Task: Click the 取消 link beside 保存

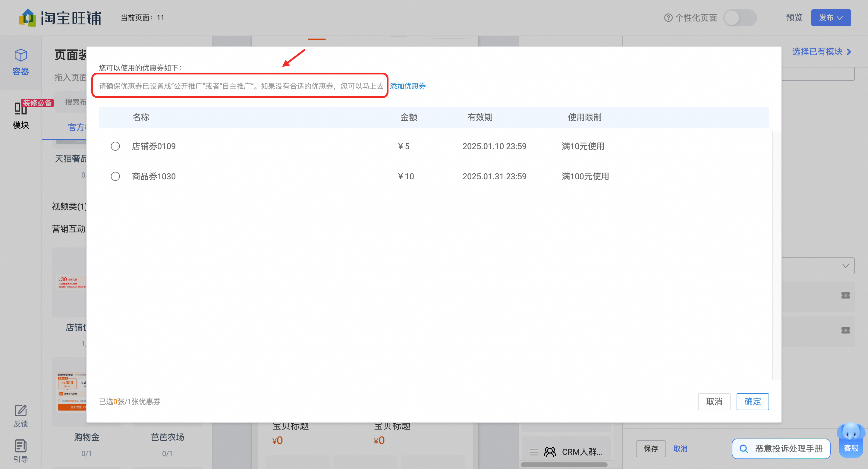Action: 680,449
